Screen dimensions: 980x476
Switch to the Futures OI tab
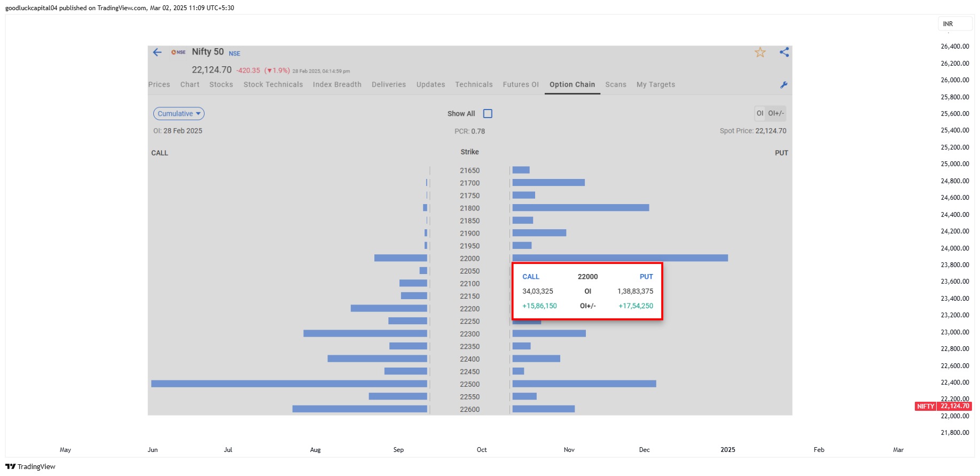pyautogui.click(x=521, y=84)
